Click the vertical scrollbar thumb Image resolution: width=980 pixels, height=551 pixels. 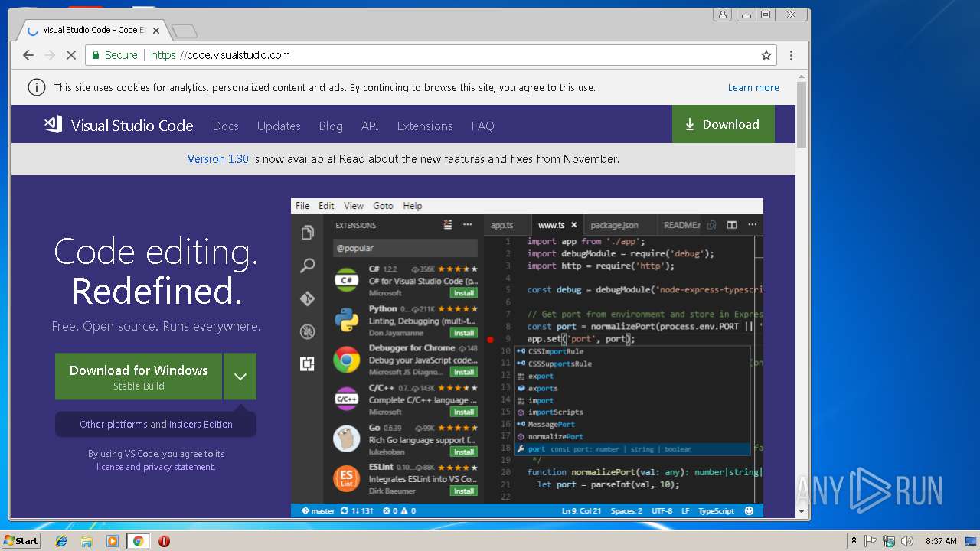point(802,114)
